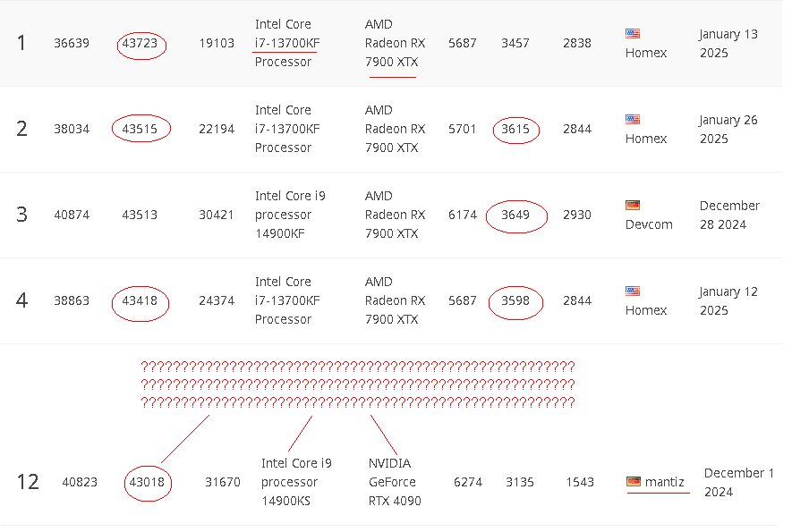
Task: Click the circled value 3649
Action: pyautogui.click(x=516, y=215)
